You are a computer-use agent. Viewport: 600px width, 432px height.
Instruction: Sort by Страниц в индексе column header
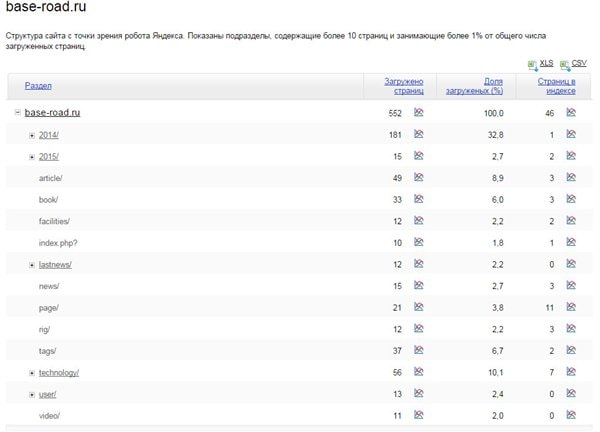[556, 86]
